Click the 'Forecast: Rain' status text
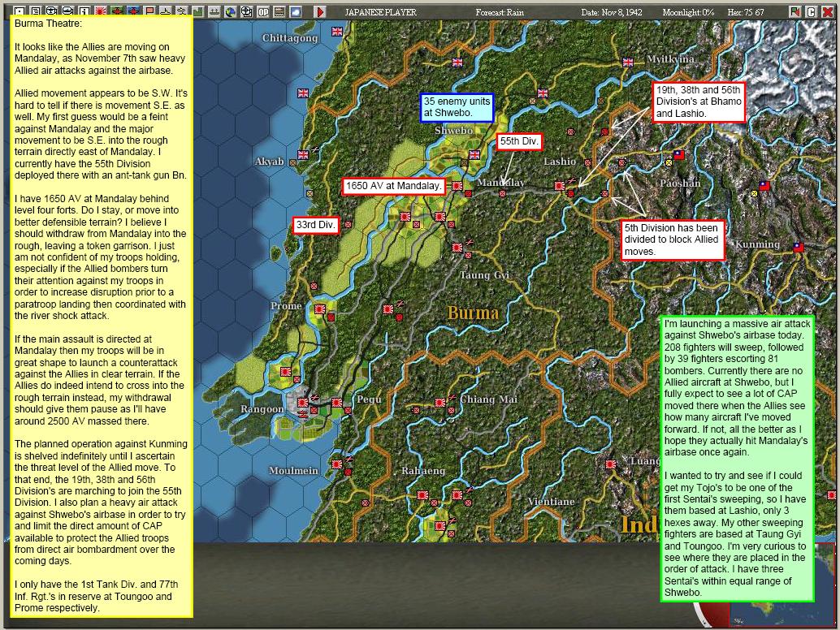 click(500, 12)
